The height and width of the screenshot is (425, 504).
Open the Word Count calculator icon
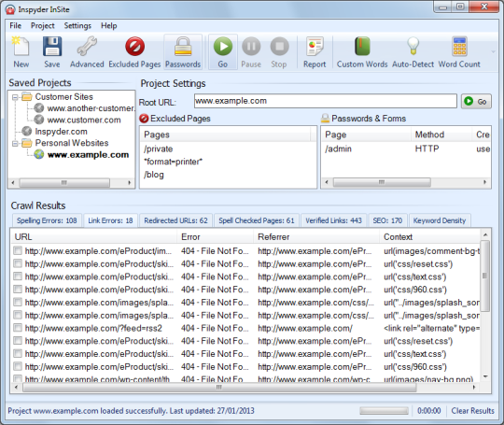[459, 51]
